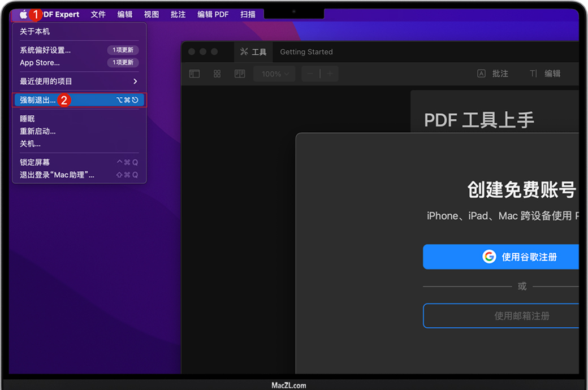
Task: Click the 1项更新 badge beside 系统偏好设置
Action: 123,50
